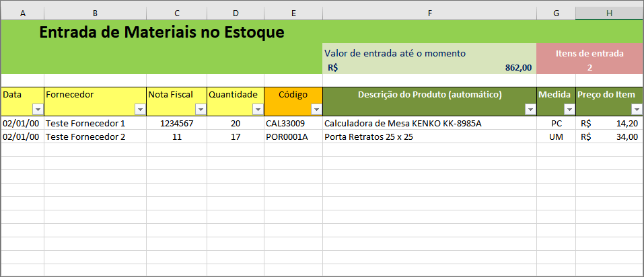The width and height of the screenshot is (644, 277).
Task: Select Nota Fiscal cell 1234567
Action: (x=176, y=123)
